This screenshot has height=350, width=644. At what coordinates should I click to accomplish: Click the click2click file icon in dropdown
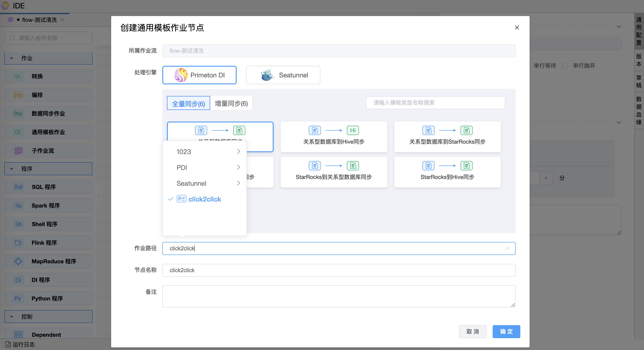(x=181, y=199)
